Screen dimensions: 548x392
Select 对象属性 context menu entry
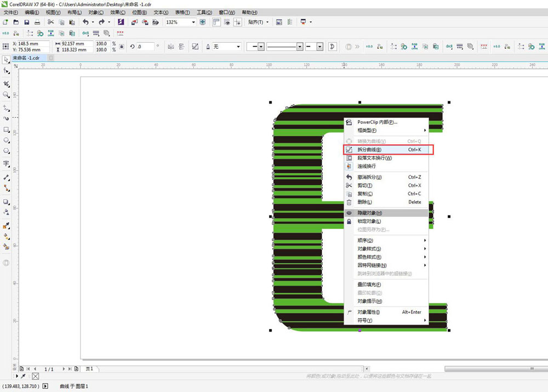369,313
